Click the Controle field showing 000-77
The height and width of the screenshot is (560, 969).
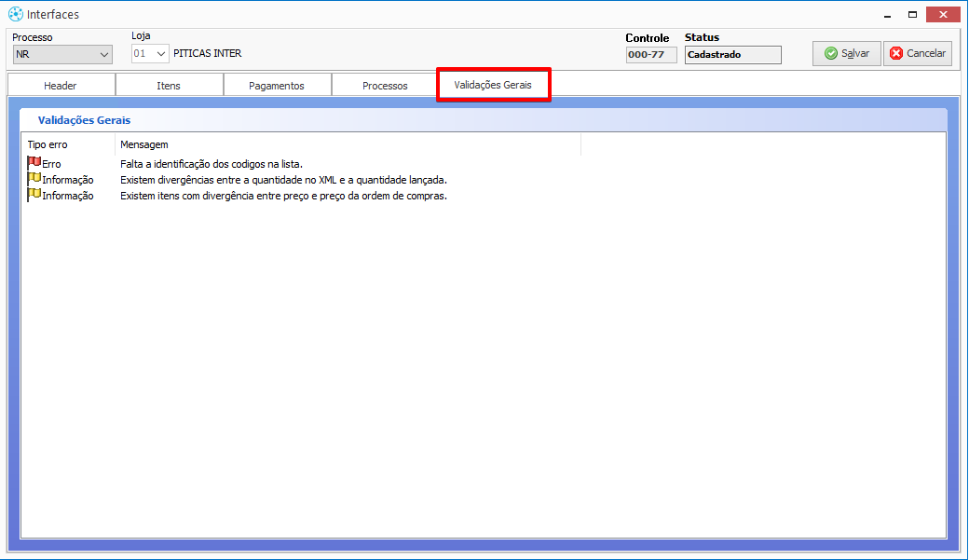(651, 55)
